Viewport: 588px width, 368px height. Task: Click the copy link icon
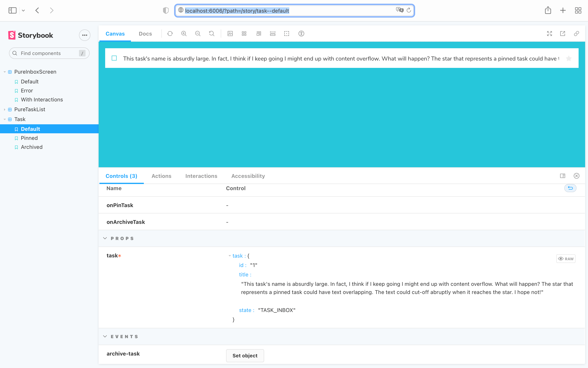tap(577, 34)
